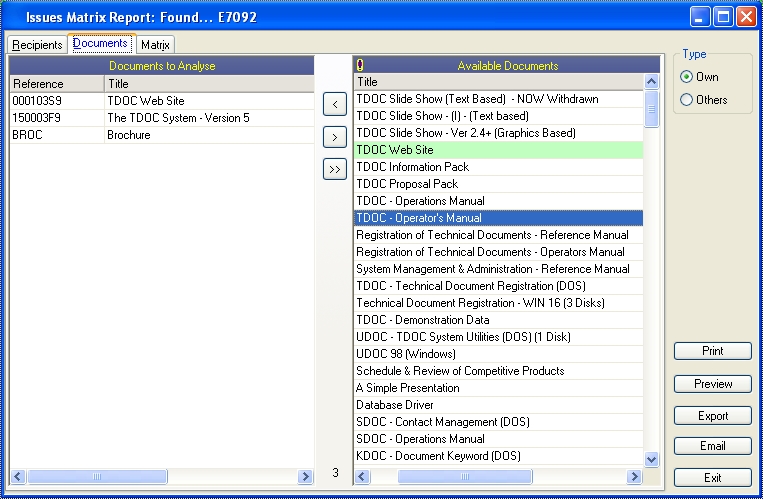
Task: Select 'Technical Document Registration - WIN 16 (3 Disks)'
Action: point(499,303)
